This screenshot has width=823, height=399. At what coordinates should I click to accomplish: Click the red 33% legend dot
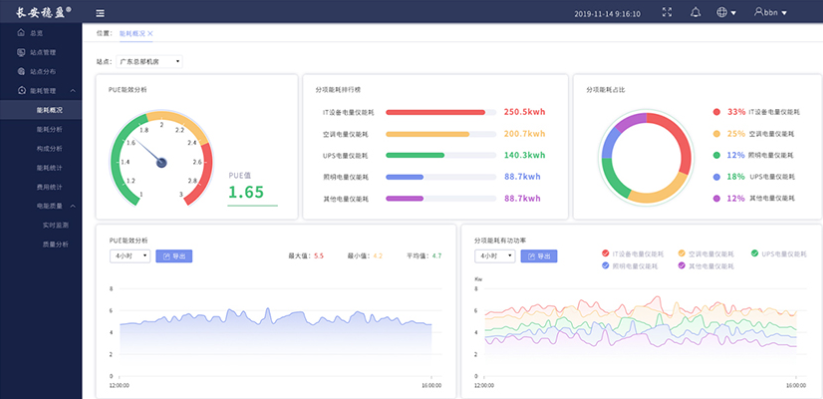coord(716,112)
